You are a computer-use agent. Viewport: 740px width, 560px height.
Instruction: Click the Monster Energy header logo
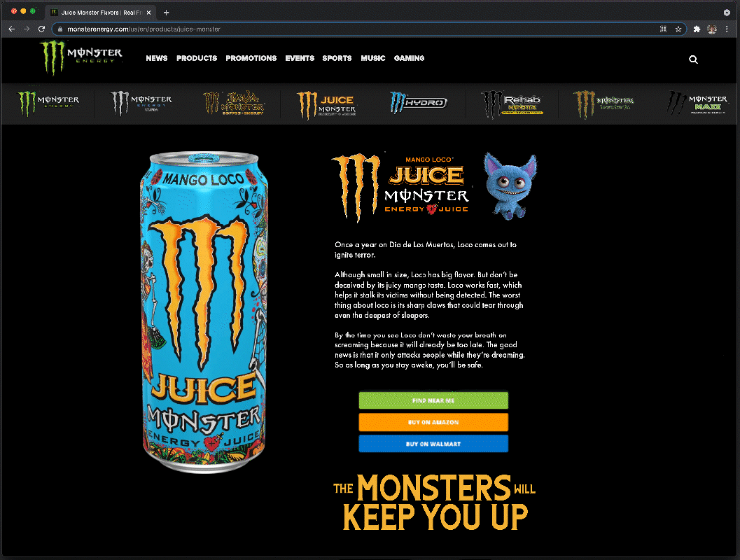81,59
